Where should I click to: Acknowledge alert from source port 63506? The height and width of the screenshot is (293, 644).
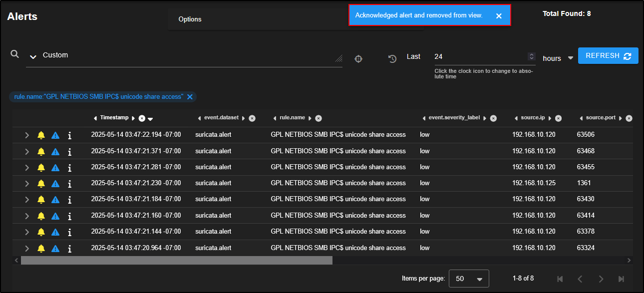coord(41,135)
